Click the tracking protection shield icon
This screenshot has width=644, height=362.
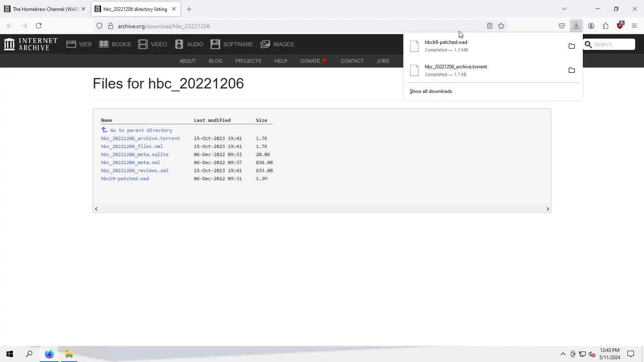[x=99, y=26]
